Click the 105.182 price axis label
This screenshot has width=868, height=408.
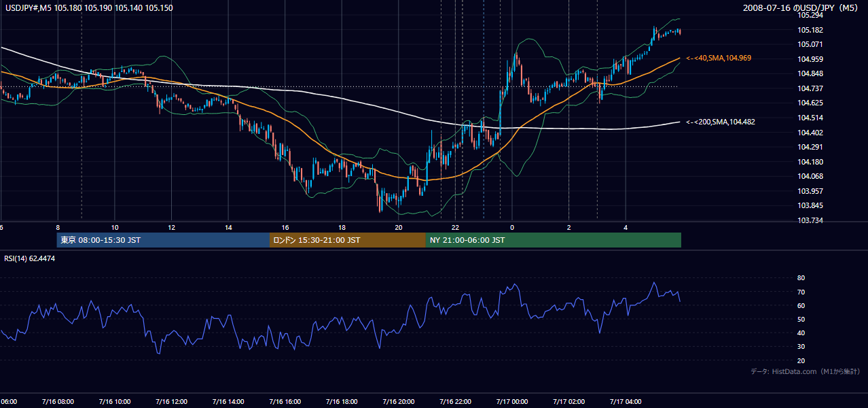pyautogui.click(x=810, y=30)
